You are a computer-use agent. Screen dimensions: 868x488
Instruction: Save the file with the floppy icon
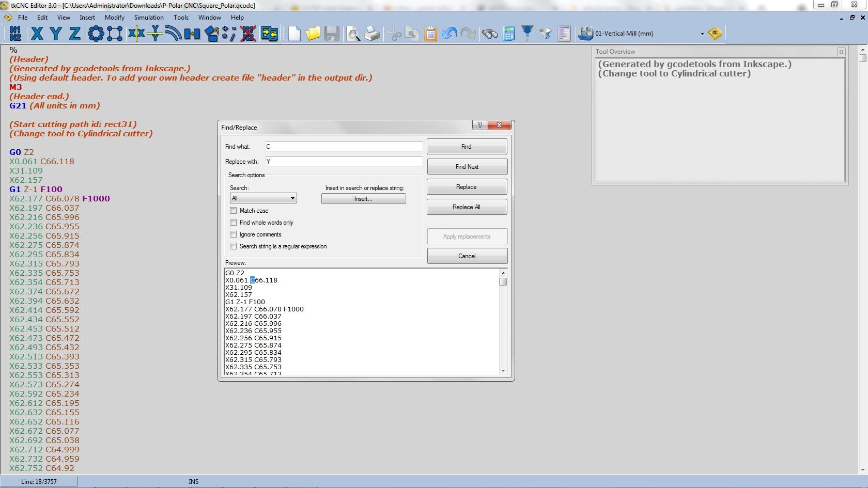tap(332, 34)
